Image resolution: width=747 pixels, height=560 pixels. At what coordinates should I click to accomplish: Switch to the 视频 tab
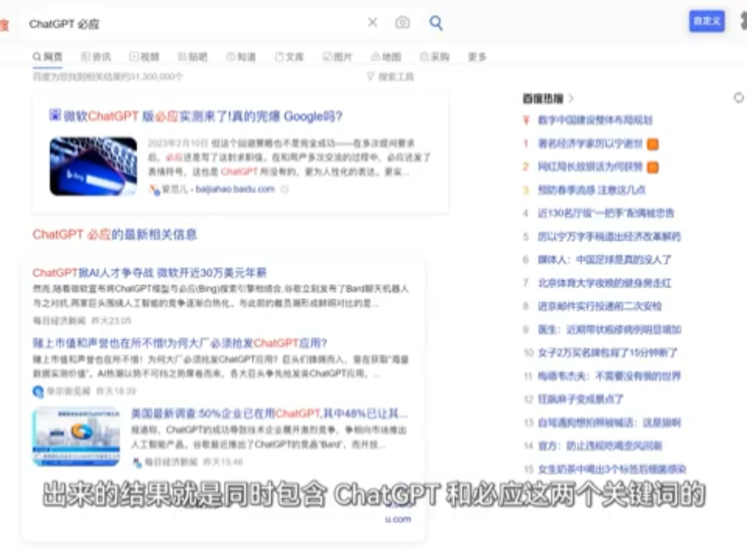(x=144, y=57)
